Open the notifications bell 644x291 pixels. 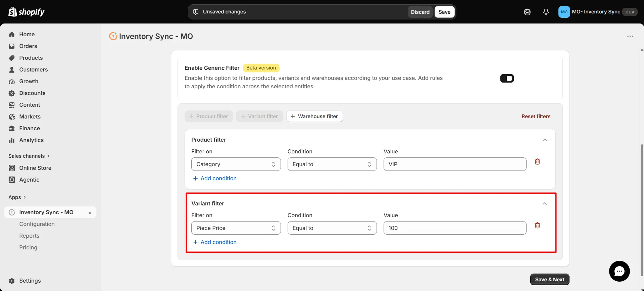tap(546, 12)
